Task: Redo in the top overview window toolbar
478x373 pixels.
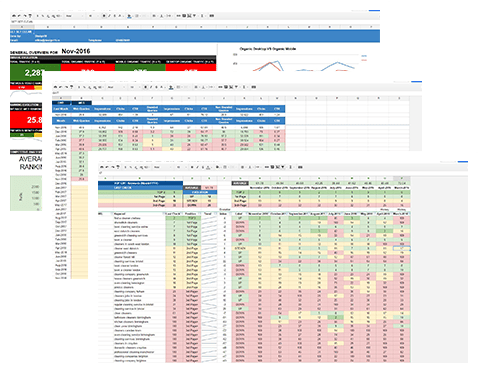Action: 25,16
